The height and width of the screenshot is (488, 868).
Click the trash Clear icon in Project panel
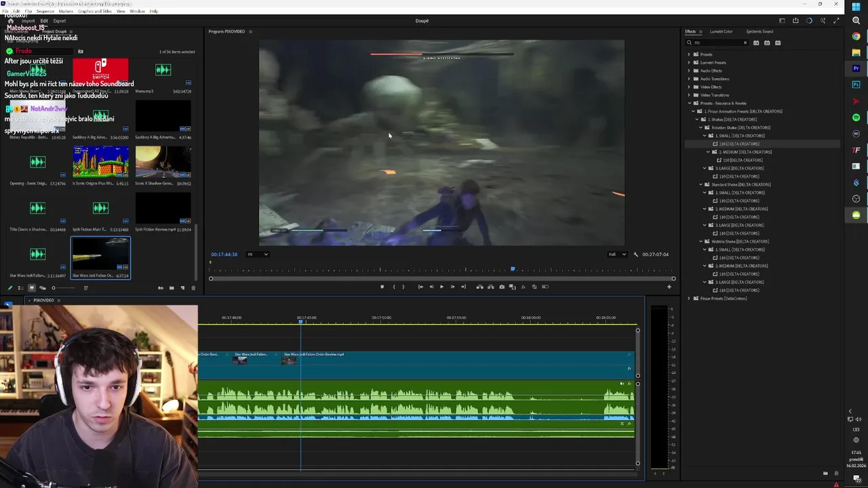pyautogui.click(x=193, y=288)
